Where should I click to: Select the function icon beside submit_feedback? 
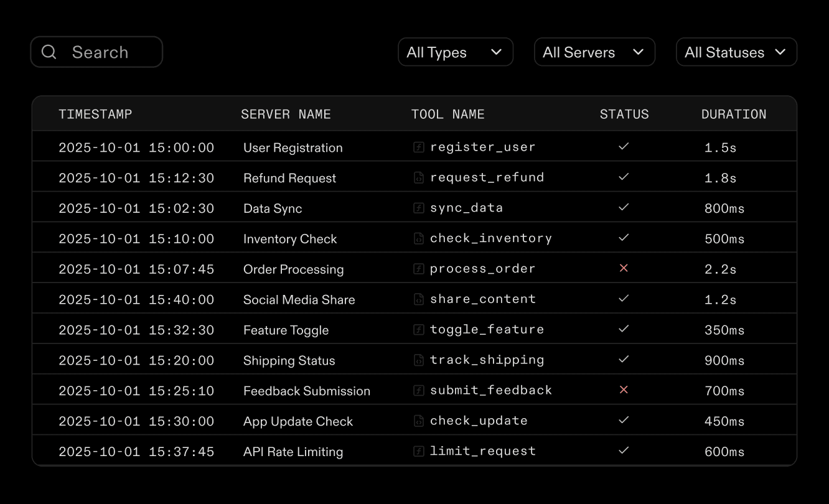coord(417,390)
